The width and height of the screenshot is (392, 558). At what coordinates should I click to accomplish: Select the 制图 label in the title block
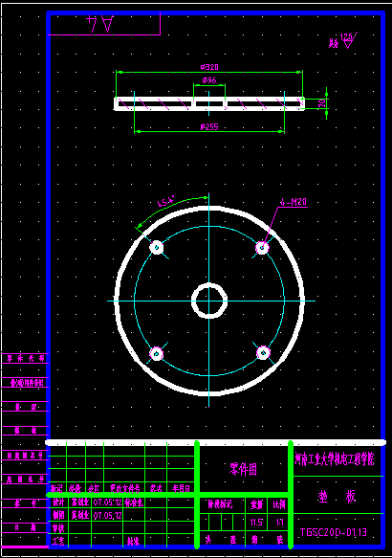point(58,515)
